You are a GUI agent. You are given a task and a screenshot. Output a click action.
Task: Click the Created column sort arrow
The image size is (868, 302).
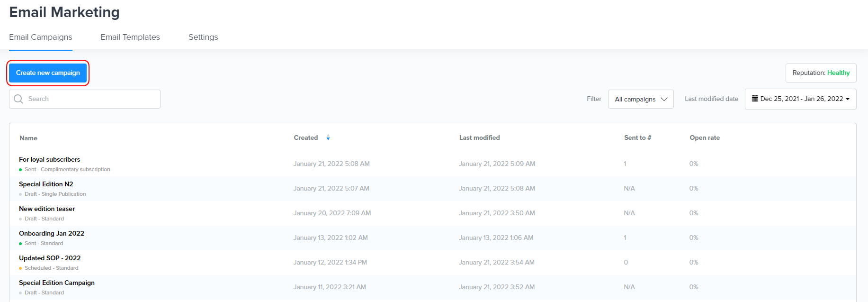point(328,138)
